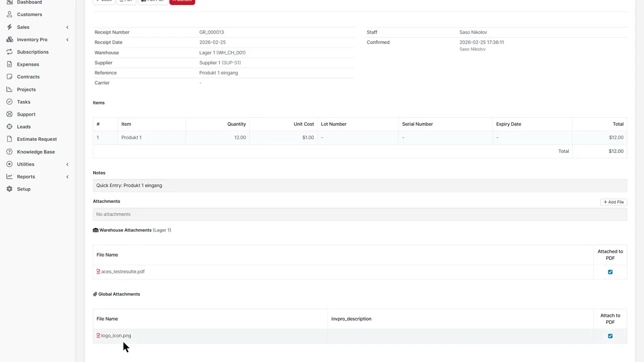Click receipt number GR_000013

tap(211, 32)
